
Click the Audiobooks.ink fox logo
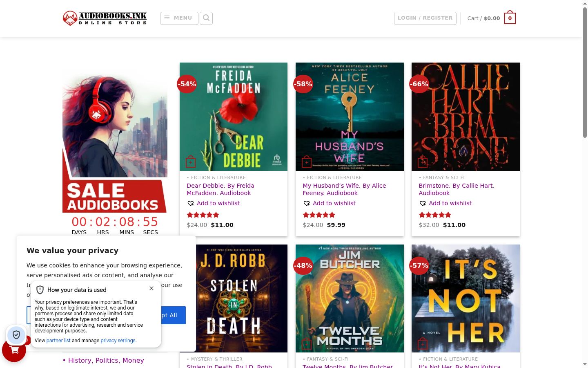[x=105, y=18]
